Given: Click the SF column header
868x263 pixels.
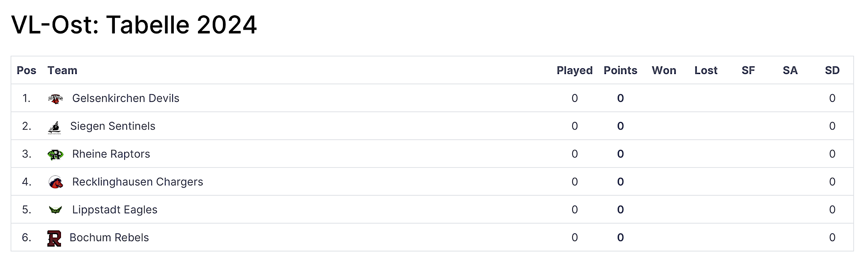Looking at the screenshot, I should coord(748,70).
